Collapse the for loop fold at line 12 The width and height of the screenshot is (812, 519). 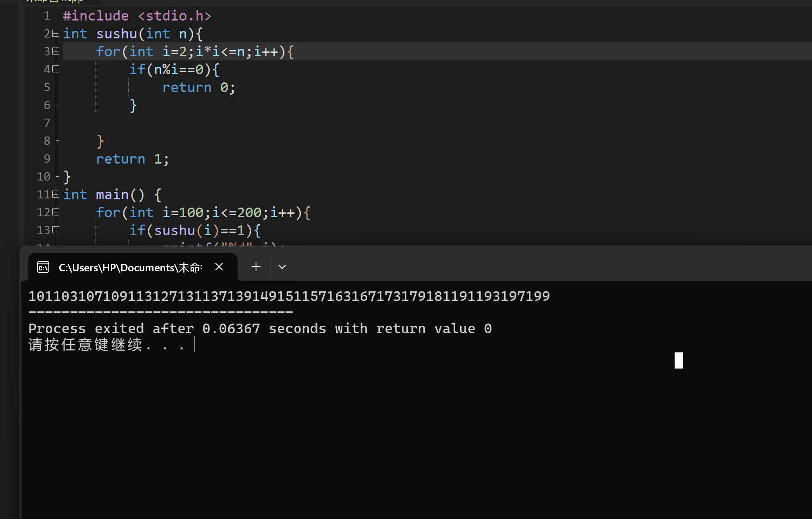(55, 212)
